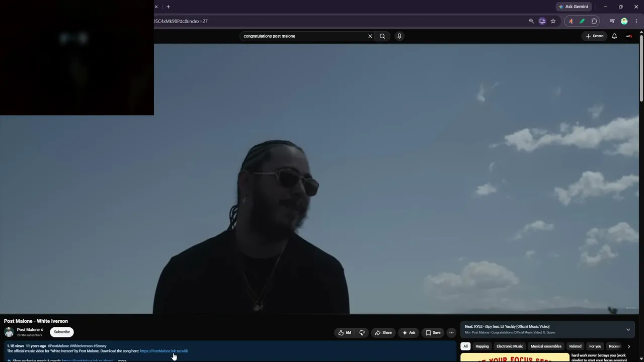Close the current browser tab

click(x=156, y=7)
